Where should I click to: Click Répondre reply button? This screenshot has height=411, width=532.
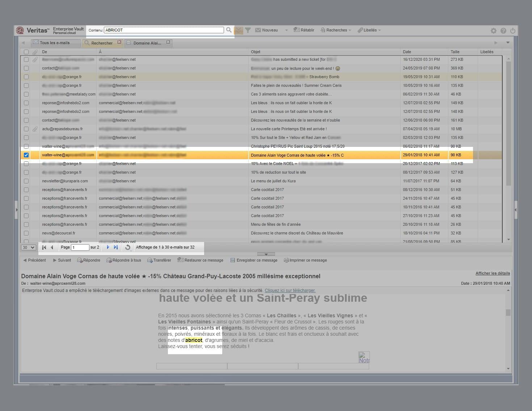point(89,260)
